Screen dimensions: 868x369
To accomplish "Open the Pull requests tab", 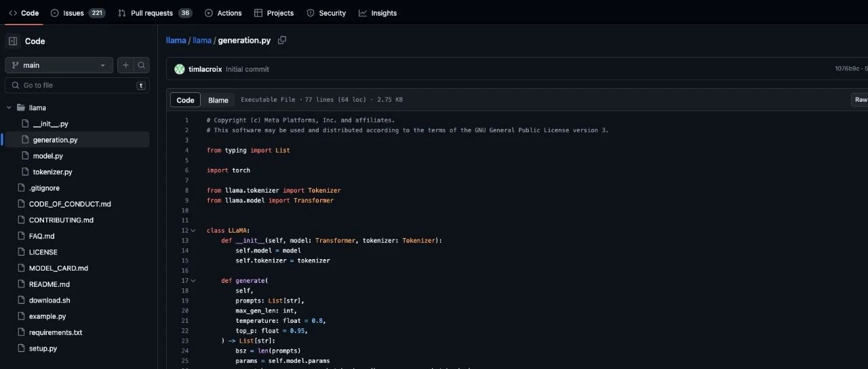I will pyautogui.click(x=155, y=13).
